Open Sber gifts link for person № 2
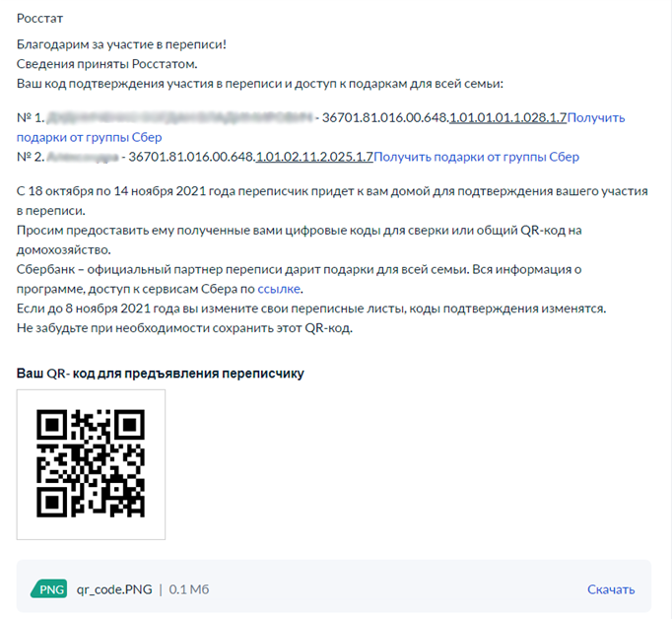The width and height of the screenshot is (672, 619). (476, 157)
